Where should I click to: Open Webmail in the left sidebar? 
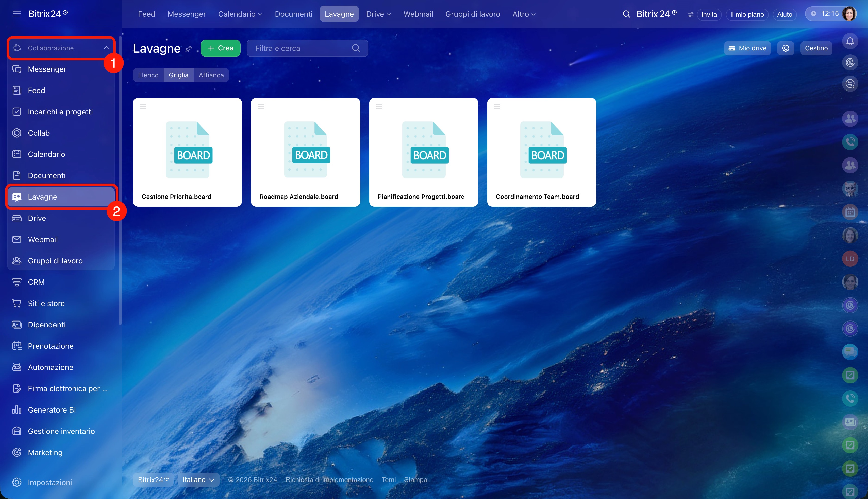[61, 240]
